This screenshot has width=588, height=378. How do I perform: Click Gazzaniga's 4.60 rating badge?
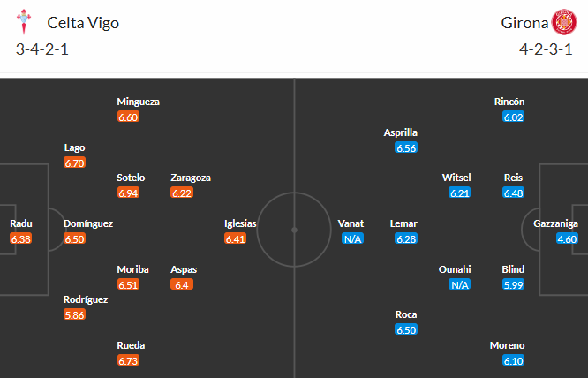point(567,238)
